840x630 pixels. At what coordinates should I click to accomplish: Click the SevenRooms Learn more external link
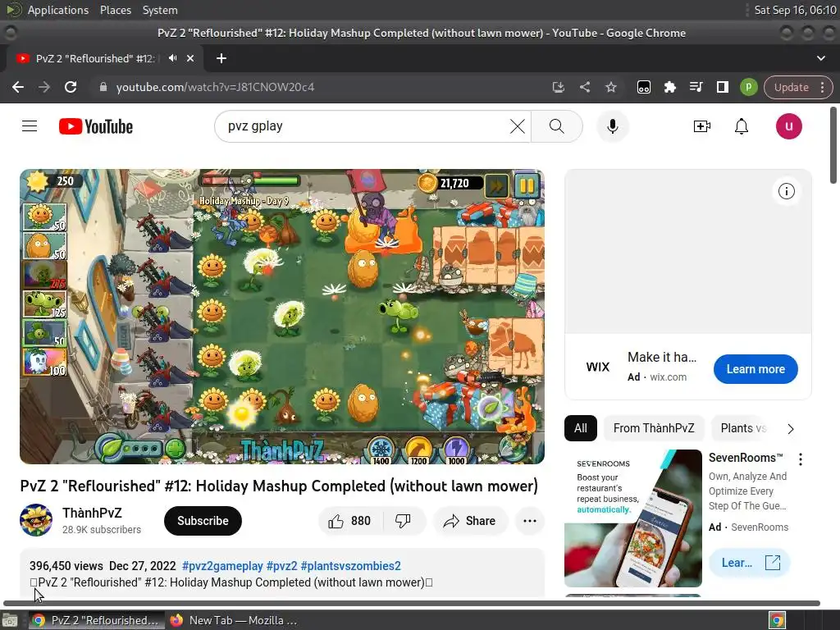click(750, 563)
